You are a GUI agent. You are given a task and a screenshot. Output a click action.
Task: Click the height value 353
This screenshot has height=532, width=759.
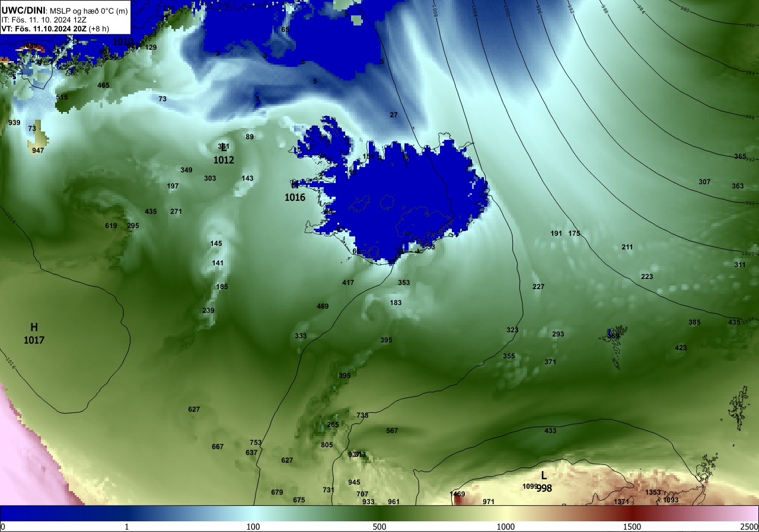pos(404,283)
